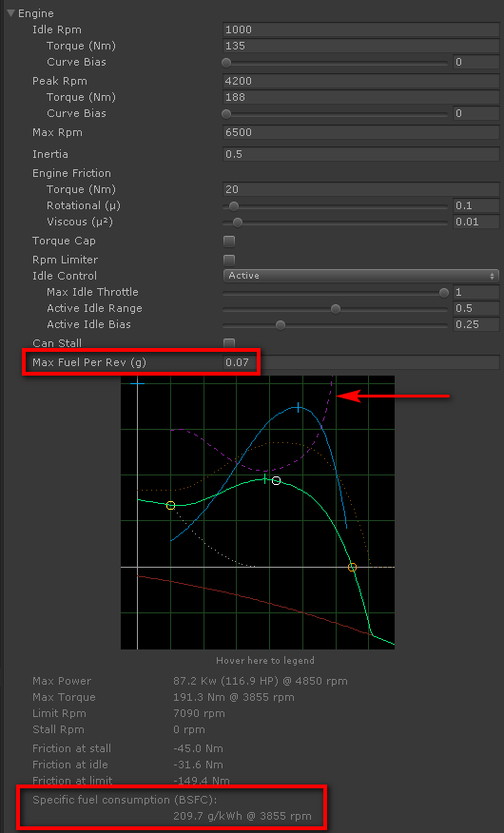Viewport: 504px width, 833px height.
Task: Click the Hover here to legend label
Action: coord(265,660)
